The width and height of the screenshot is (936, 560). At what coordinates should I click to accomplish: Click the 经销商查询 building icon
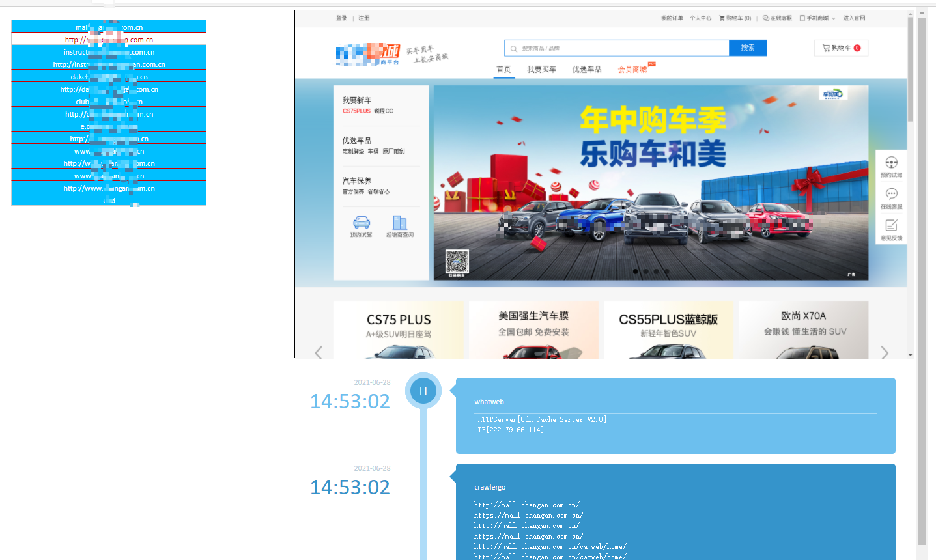point(400,222)
